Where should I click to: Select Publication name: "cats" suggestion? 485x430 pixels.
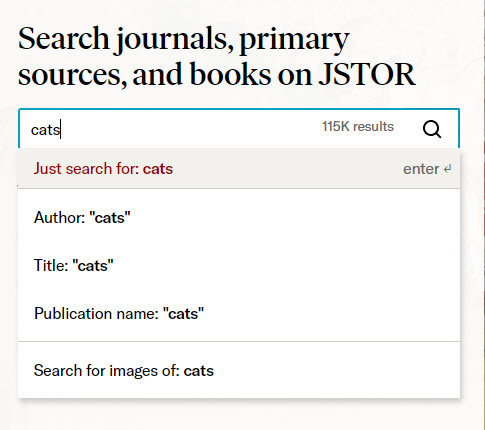(x=239, y=314)
